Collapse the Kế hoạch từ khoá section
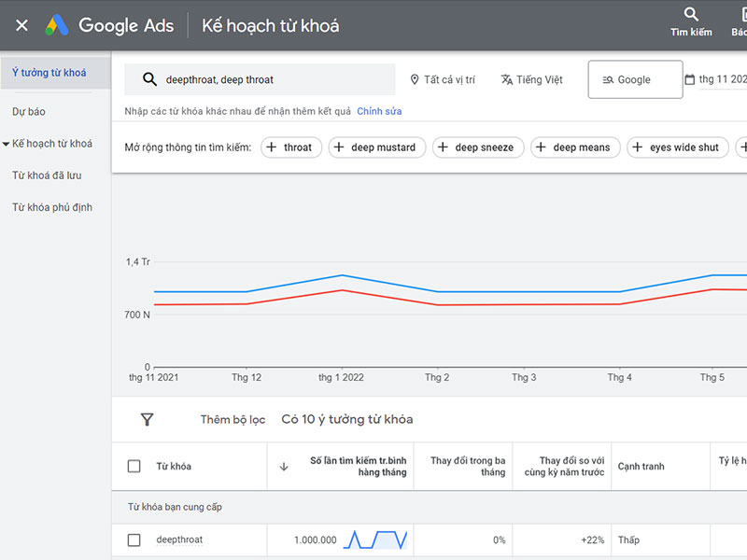 pos(6,144)
